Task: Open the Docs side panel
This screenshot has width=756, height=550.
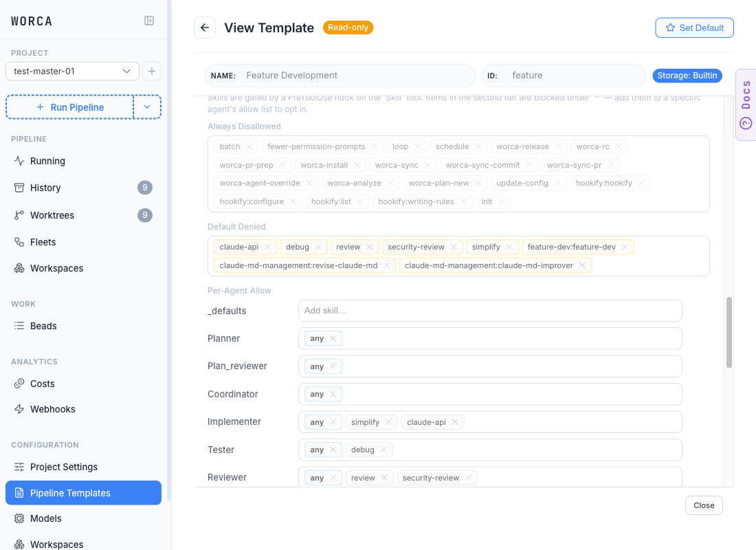Action: coord(746,105)
